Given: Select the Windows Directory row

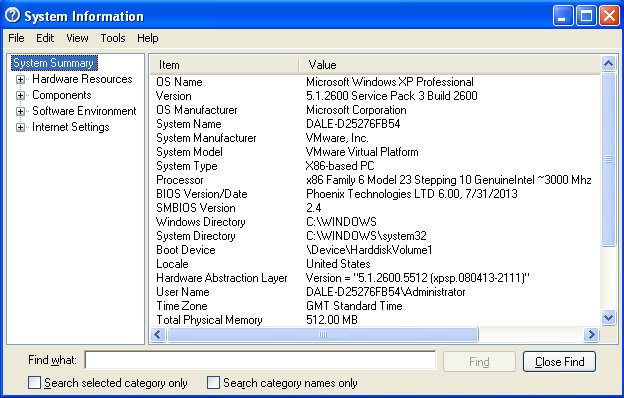Looking at the screenshot, I should tap(375, 222).
